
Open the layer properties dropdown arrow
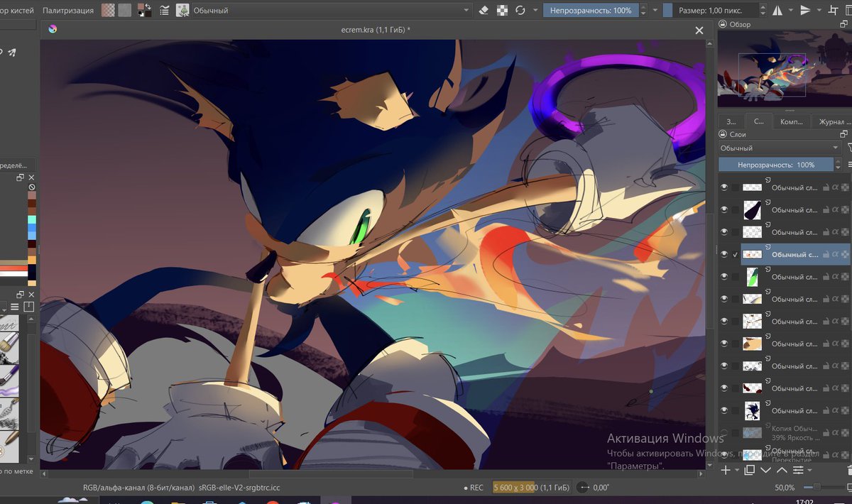[x=809, y=470]
